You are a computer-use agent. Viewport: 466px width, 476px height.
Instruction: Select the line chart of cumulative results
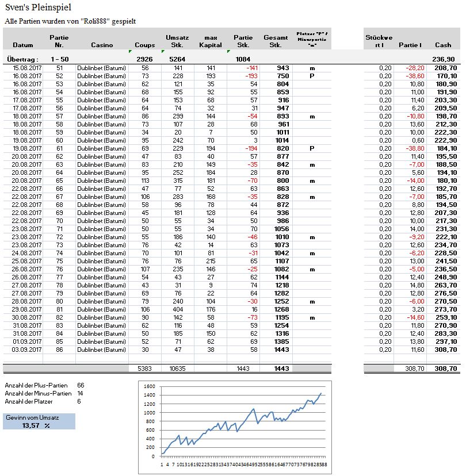coord(233,427)
